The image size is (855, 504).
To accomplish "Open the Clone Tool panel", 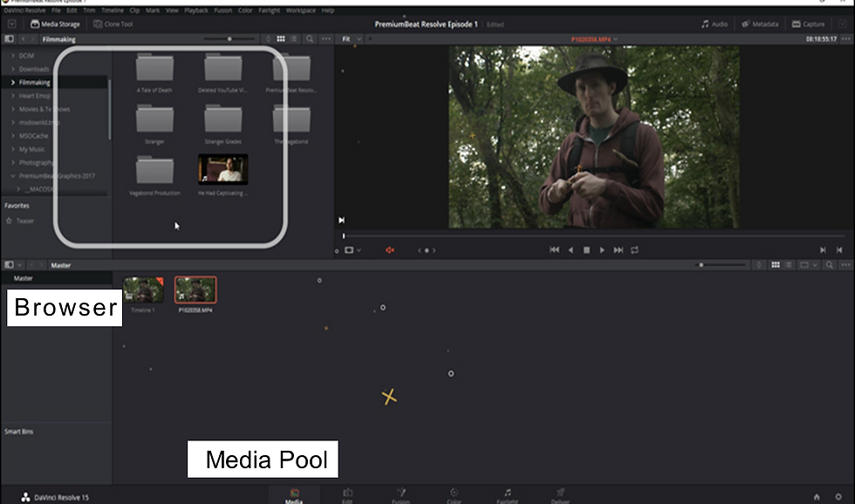I will click(x=113, y=24).
